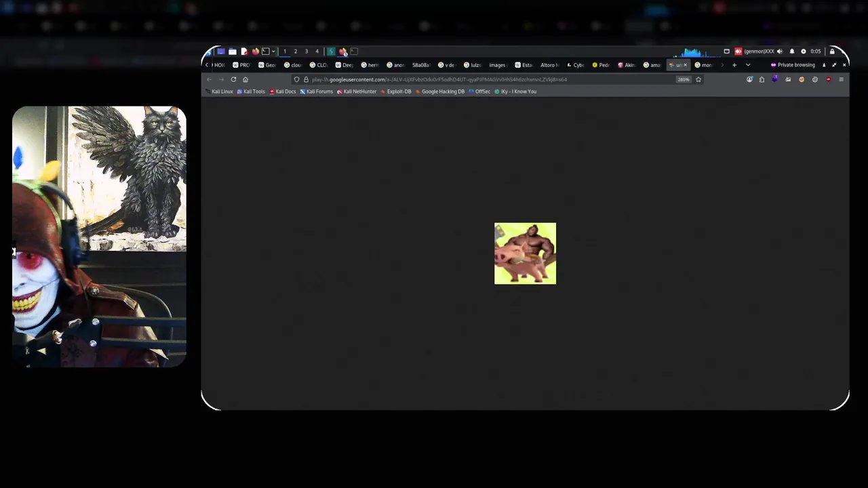Reload the page in Firefox
The width and height of the screenshot is (868, 488).
click(x=233, y=79)
